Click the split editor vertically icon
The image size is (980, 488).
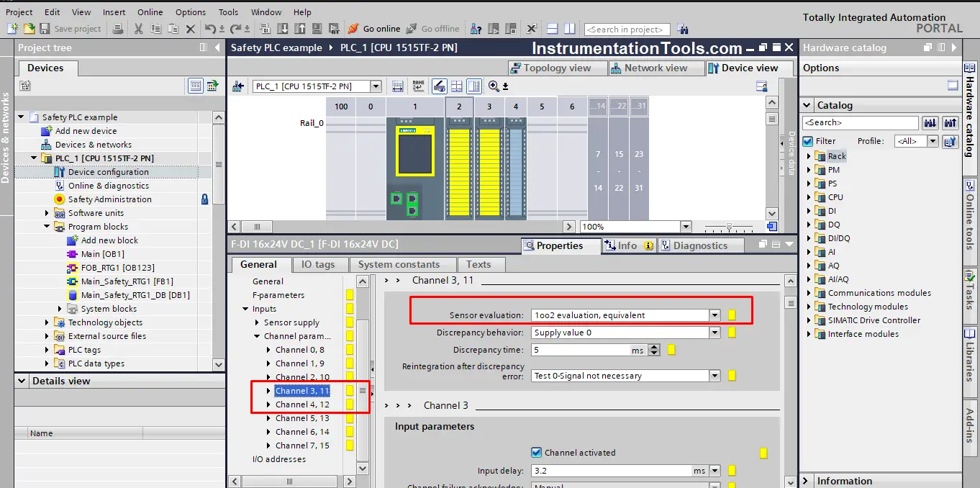(x=570, y=29)
